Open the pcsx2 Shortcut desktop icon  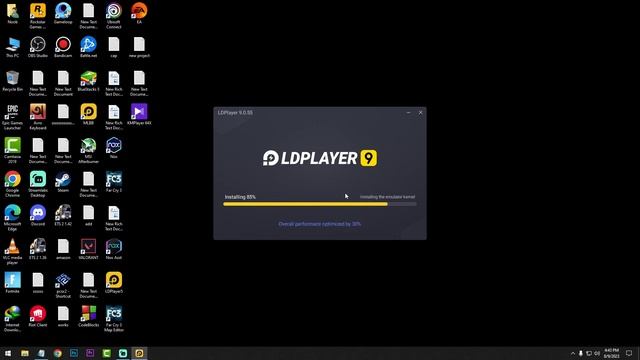(x=63, y=285)
